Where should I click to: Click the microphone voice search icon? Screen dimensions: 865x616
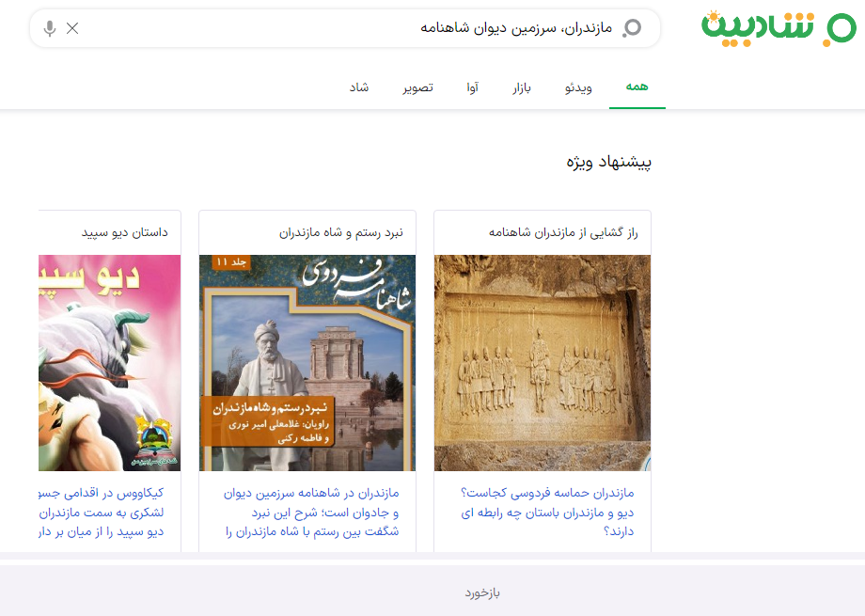pos(50,28)
